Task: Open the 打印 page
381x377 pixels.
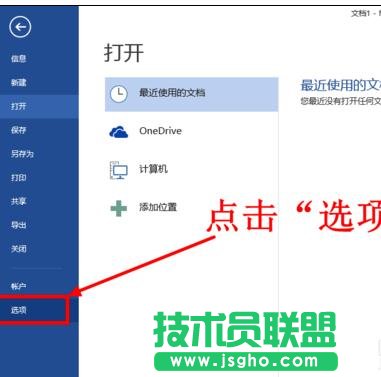Action: (19, 177)
